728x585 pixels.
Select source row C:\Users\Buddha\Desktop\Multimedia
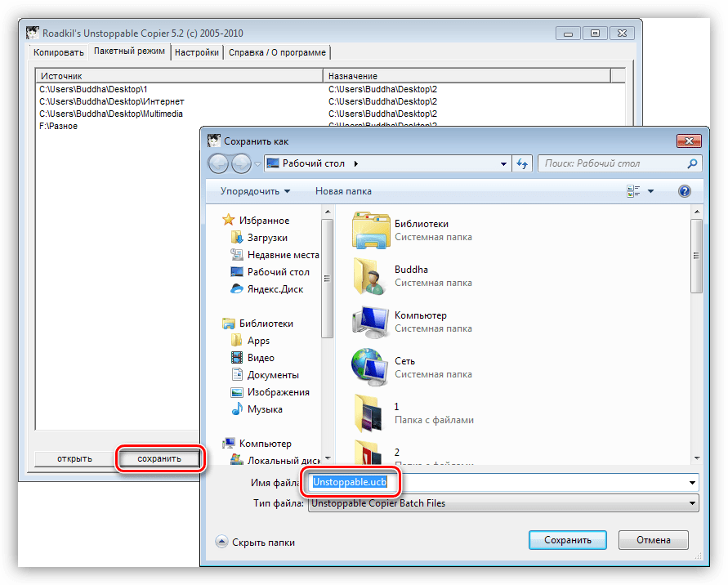[x=111, y=114]
